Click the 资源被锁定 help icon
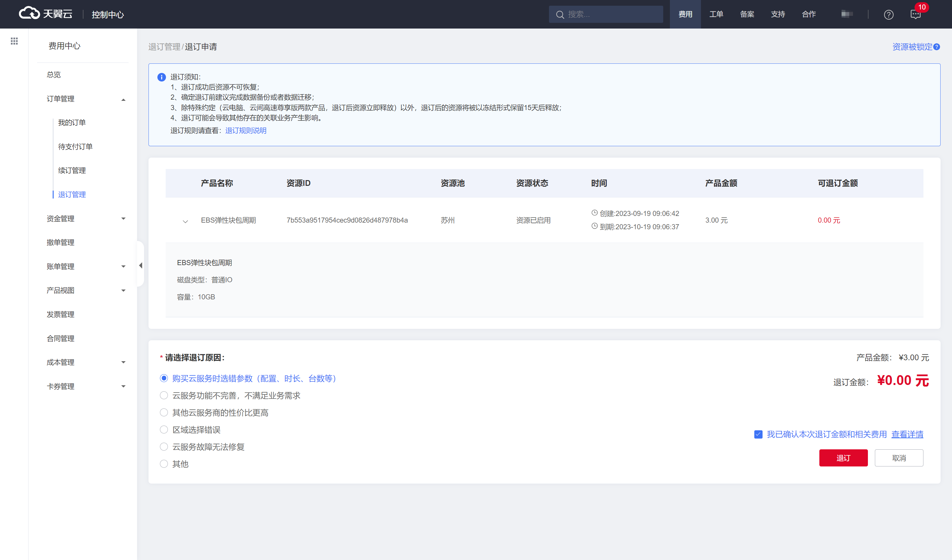 click(x=937, y=47)
